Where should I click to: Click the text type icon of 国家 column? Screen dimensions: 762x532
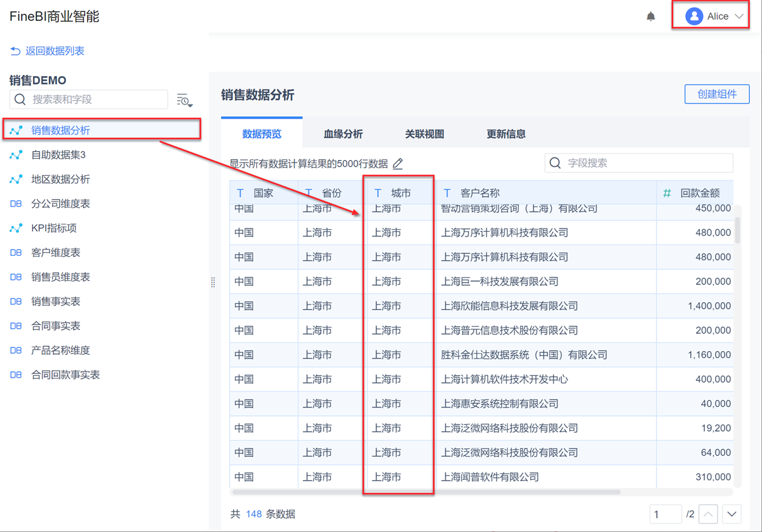pos(240,193)
